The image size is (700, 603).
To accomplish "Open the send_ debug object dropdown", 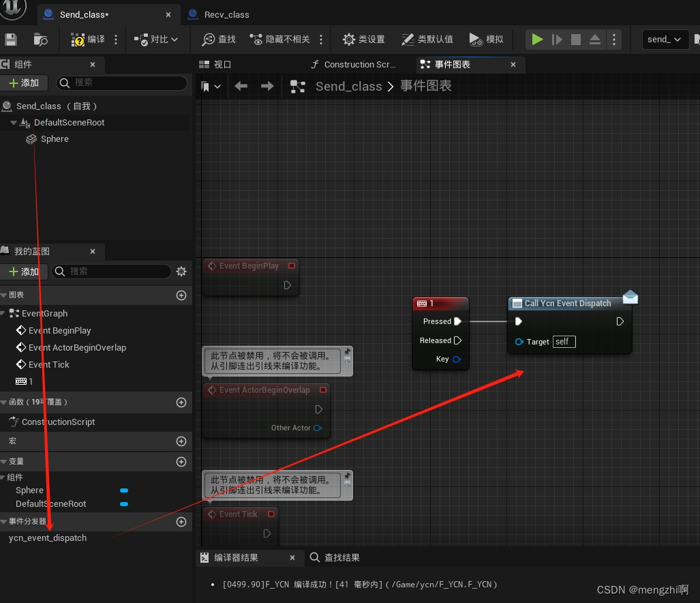I will point(665,40).
